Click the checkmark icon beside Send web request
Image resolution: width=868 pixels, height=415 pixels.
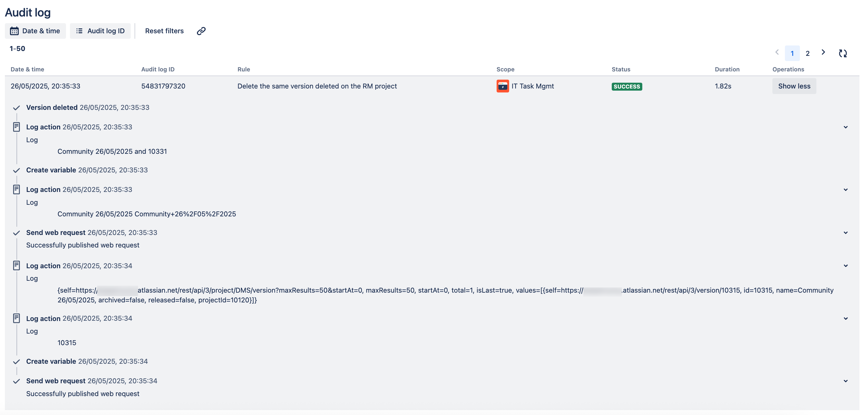click(16, 233)
